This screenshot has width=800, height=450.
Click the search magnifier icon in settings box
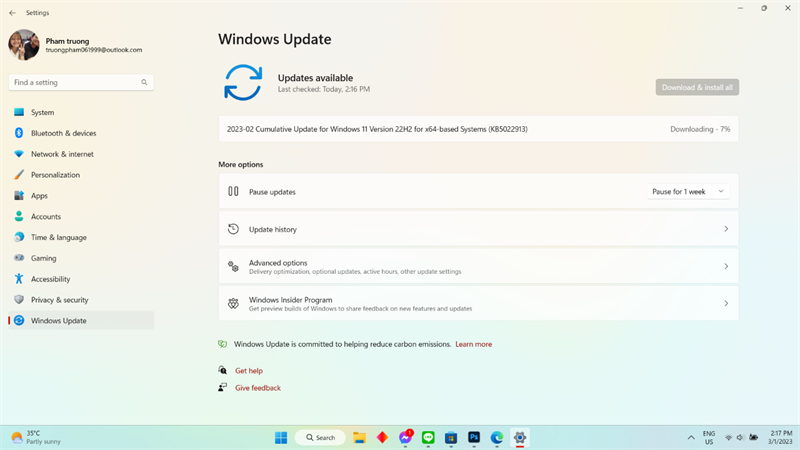click(144, 82)
